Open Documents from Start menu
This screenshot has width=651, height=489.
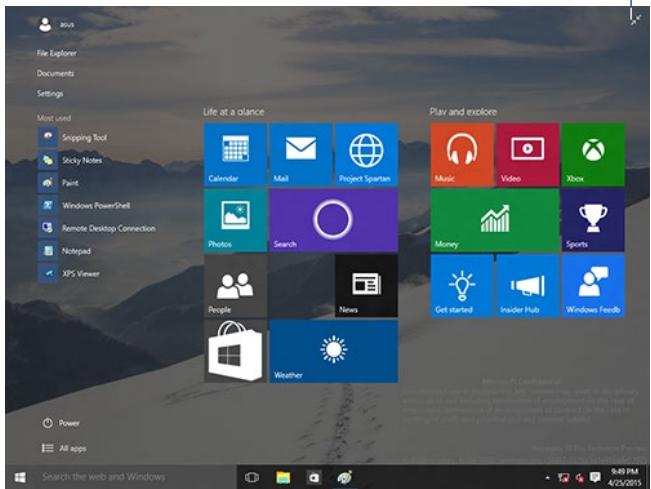click(55, 73)
